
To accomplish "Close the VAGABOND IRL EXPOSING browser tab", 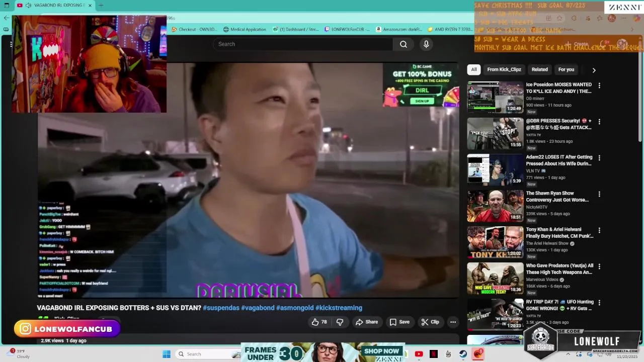I will point(90,6).
